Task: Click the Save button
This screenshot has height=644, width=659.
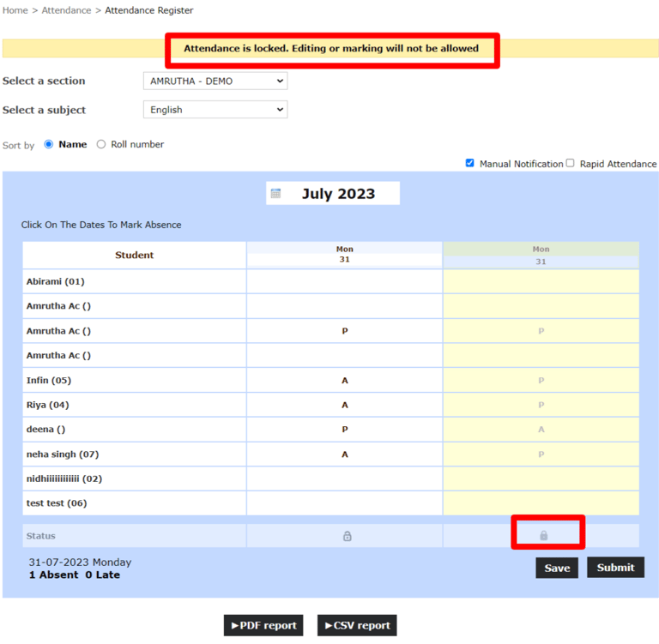Action: (x=557, y=568)
